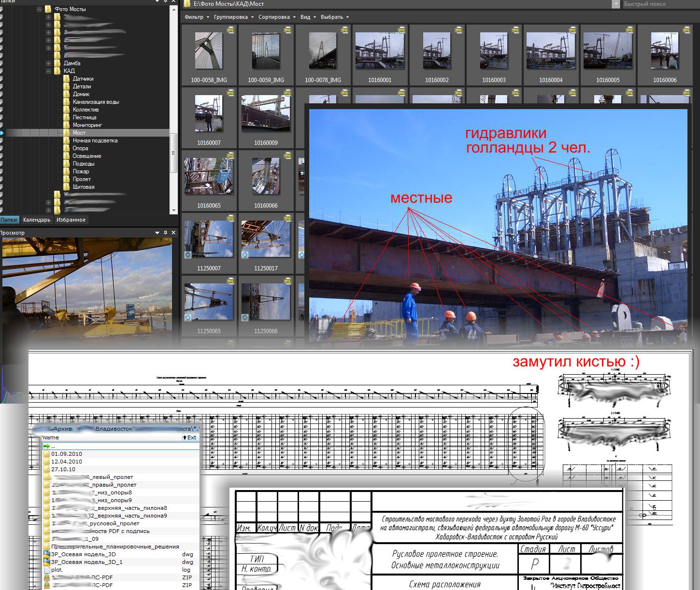
Task: Select the Ночная подсветка folder
Action: click(95, 140)
